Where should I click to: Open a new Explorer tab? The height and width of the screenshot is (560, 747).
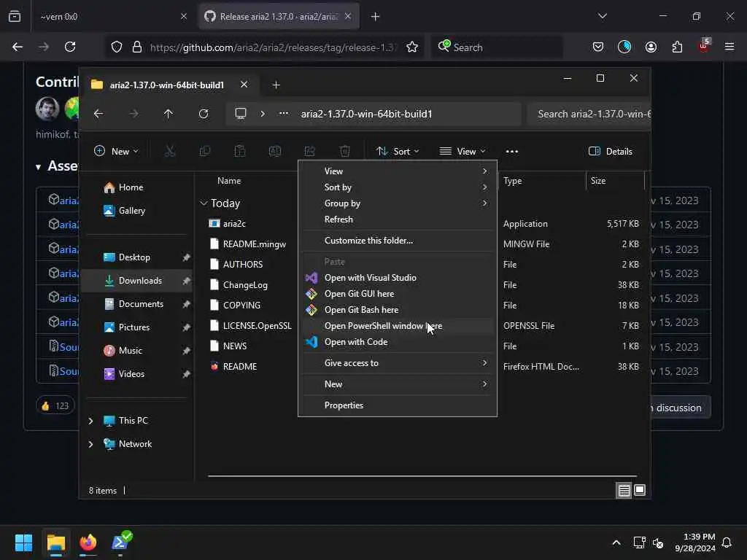click(276, 85)
